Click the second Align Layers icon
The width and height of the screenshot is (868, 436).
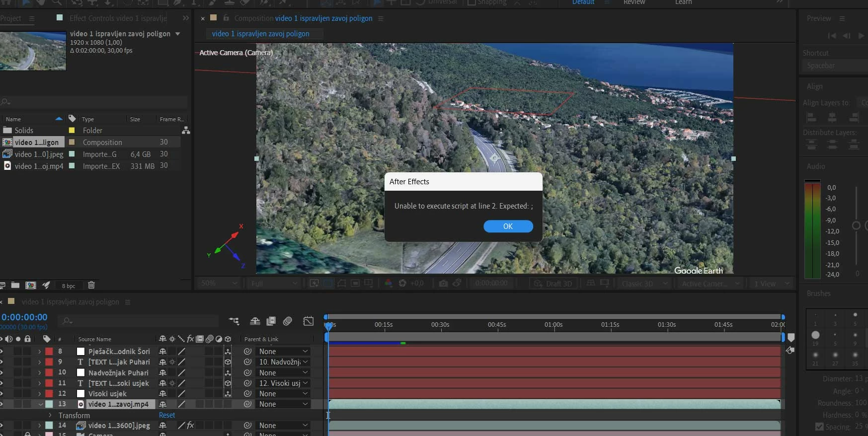click(832, 117)
